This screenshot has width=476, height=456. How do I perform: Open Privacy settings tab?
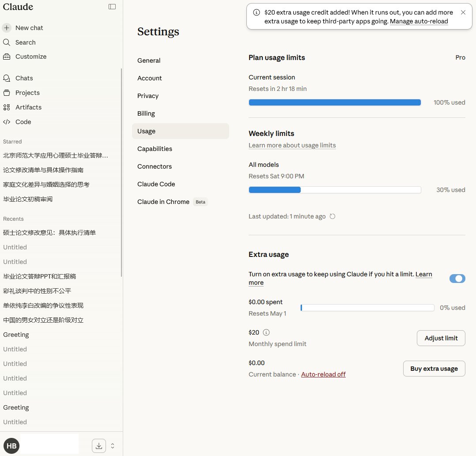(180, 95)
